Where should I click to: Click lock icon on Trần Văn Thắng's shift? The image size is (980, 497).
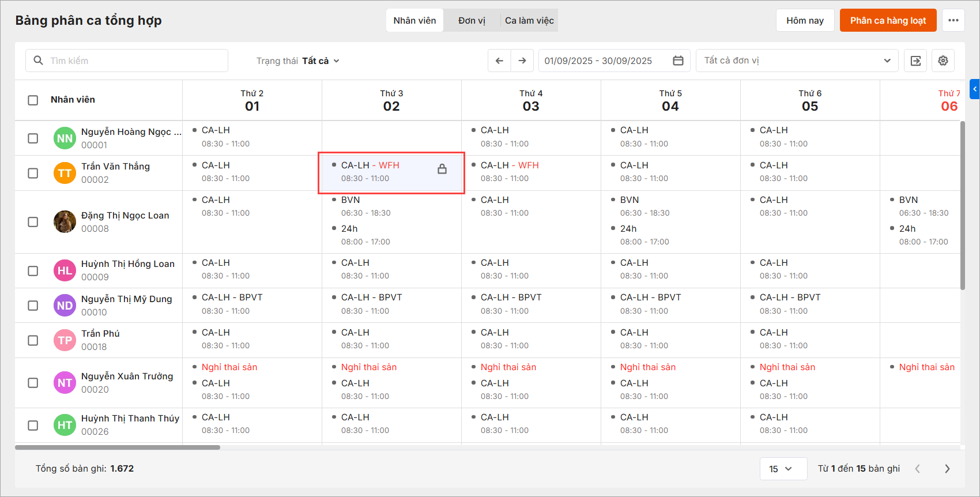pos(442,169)
